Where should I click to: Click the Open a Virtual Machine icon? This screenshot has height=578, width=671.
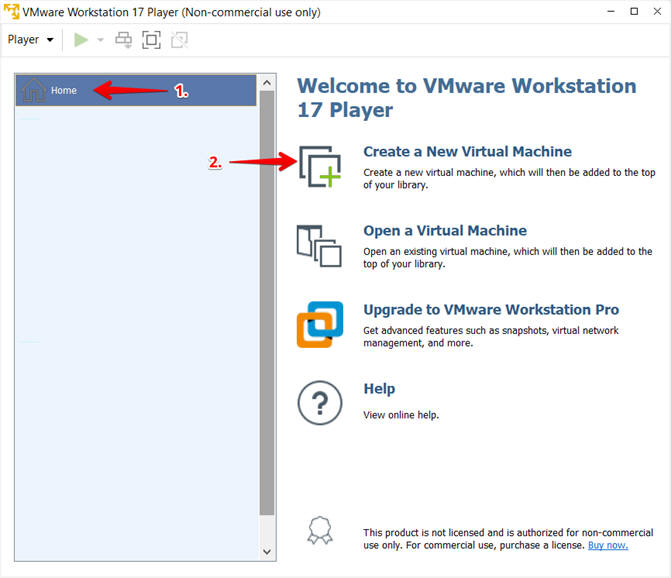tap(319, 246)
